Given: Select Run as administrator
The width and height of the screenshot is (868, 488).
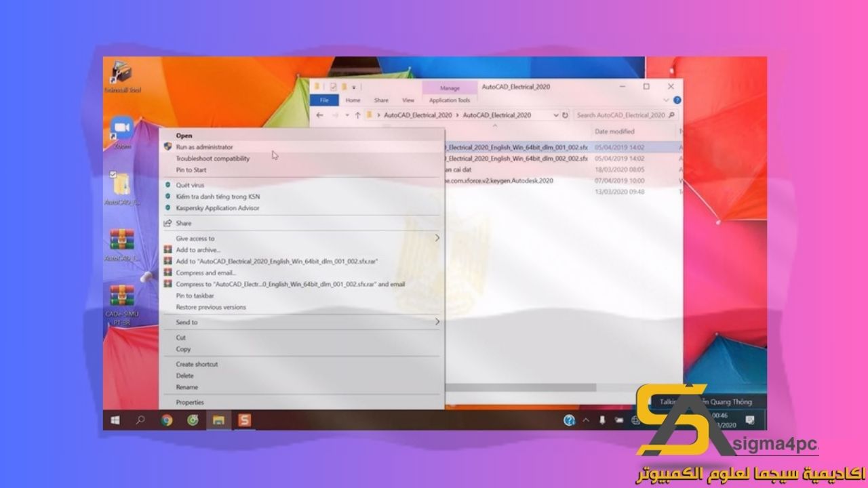Looking at the screenshot, I should click(204, 147).
